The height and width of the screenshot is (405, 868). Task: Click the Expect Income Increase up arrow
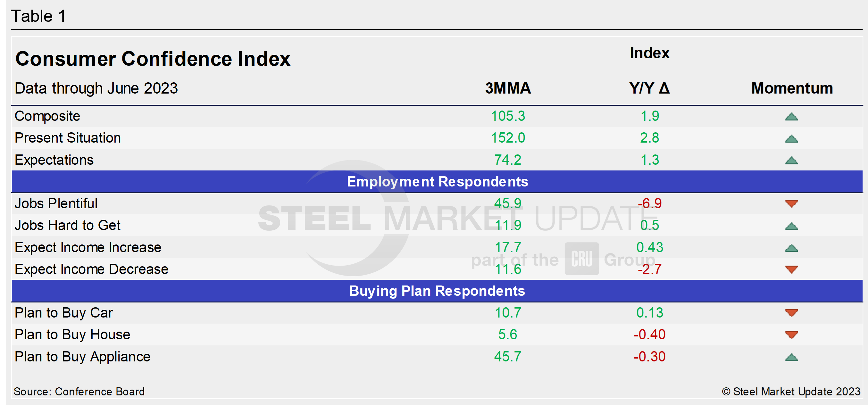tap(791, 248)
